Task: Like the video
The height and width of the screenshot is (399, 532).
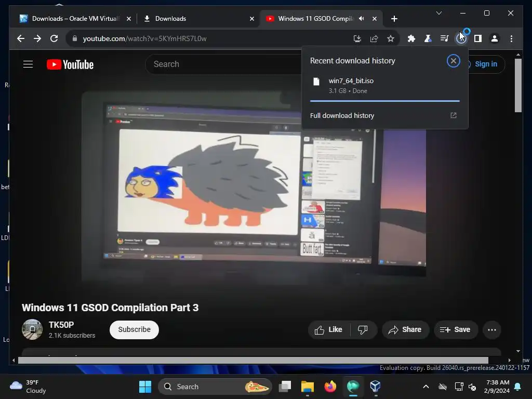Action: [x=329, y=330]
